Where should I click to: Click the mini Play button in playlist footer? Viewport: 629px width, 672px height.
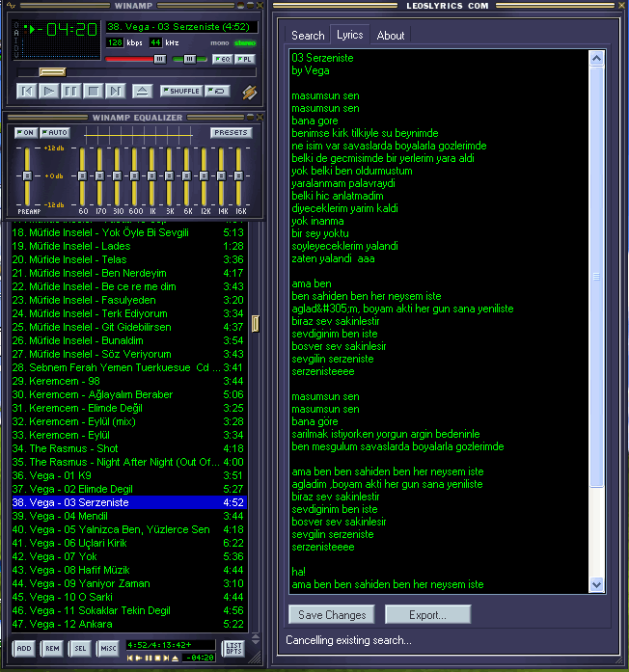(139, 658)
